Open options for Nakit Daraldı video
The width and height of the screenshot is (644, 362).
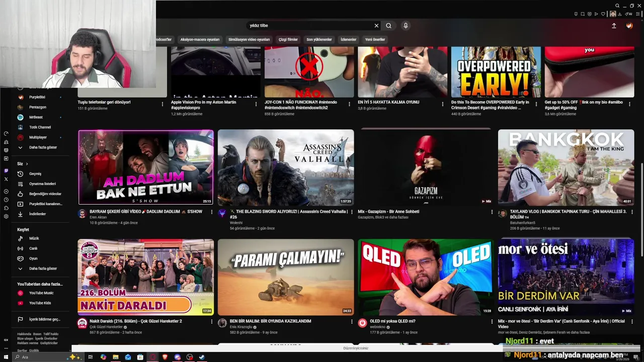point(211,322)
